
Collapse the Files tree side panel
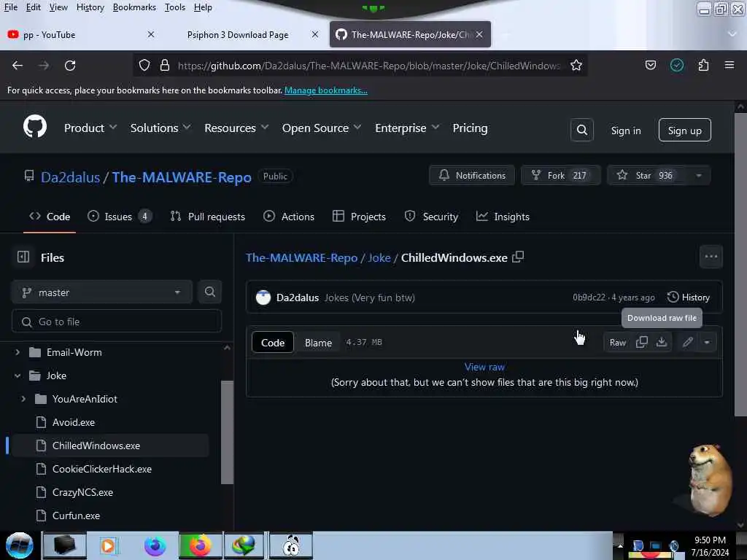tap(23, 257)
